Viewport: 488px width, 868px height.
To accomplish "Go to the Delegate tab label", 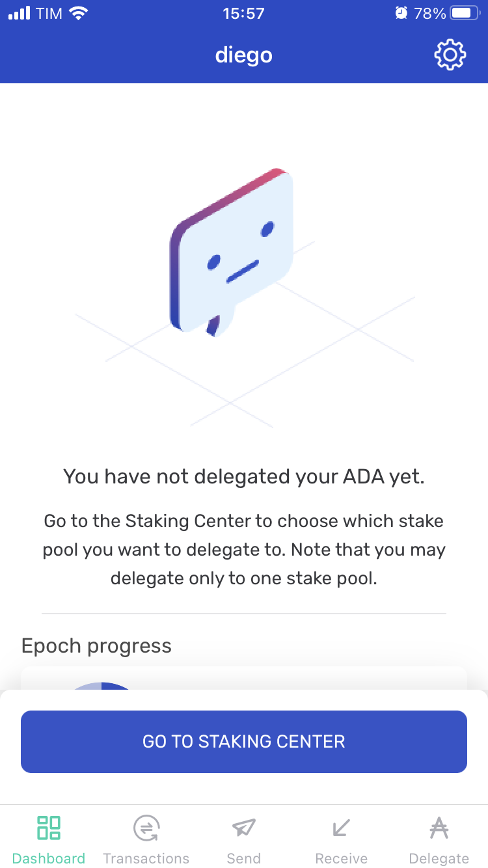I will [439, 858].
